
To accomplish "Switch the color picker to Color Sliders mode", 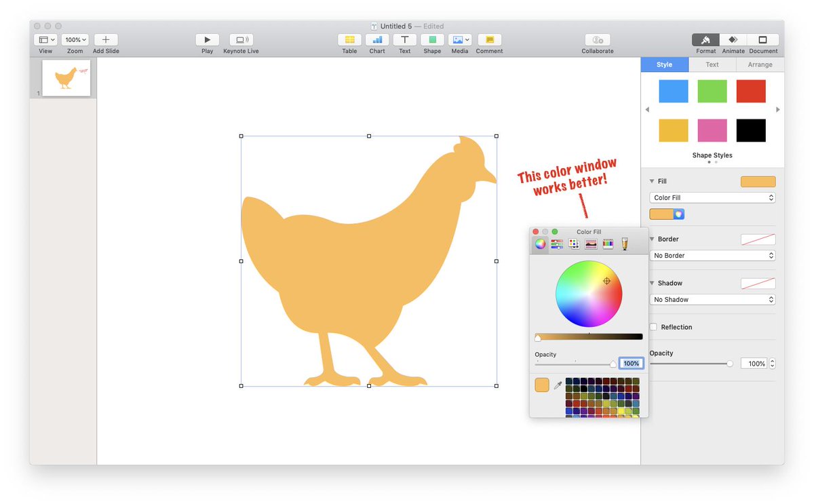I will point(557,244).
